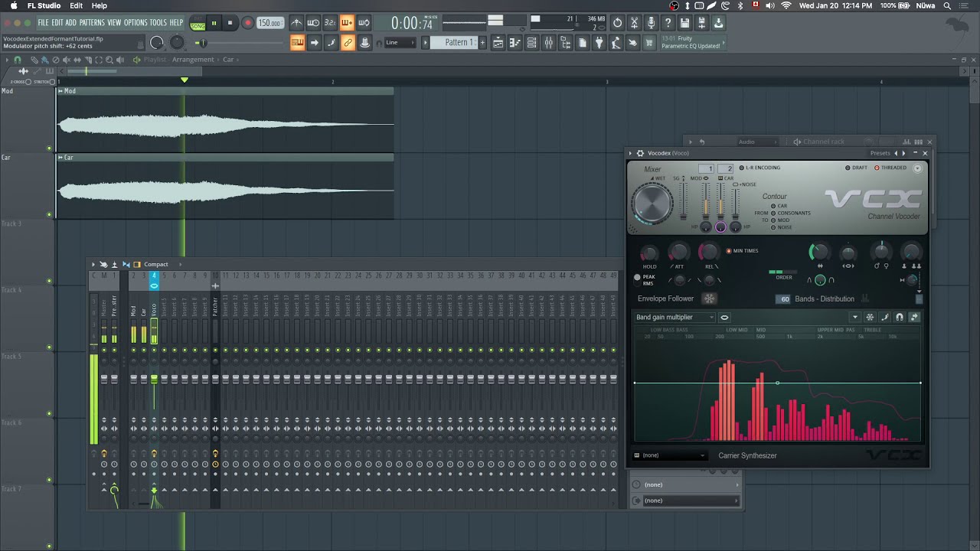Image resolution: width=980 pixels, height=551 pixels.
Task: Add new pattern with plus button
Action: point(482,43)
